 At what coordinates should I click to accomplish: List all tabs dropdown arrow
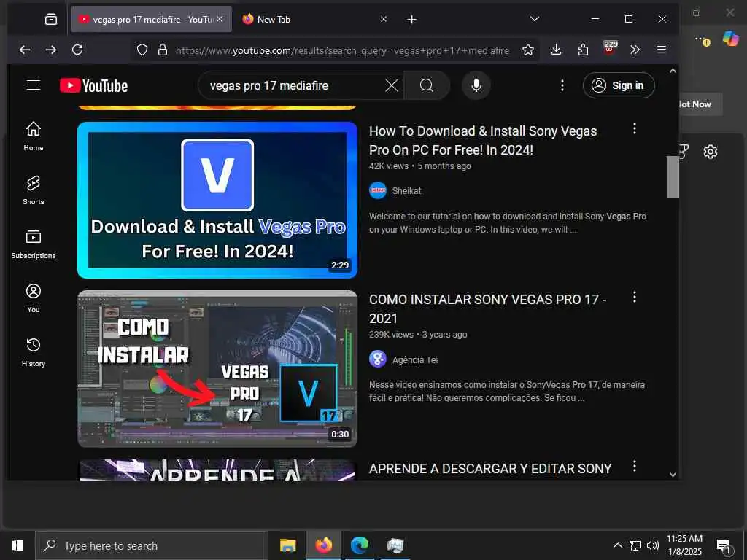535,19
